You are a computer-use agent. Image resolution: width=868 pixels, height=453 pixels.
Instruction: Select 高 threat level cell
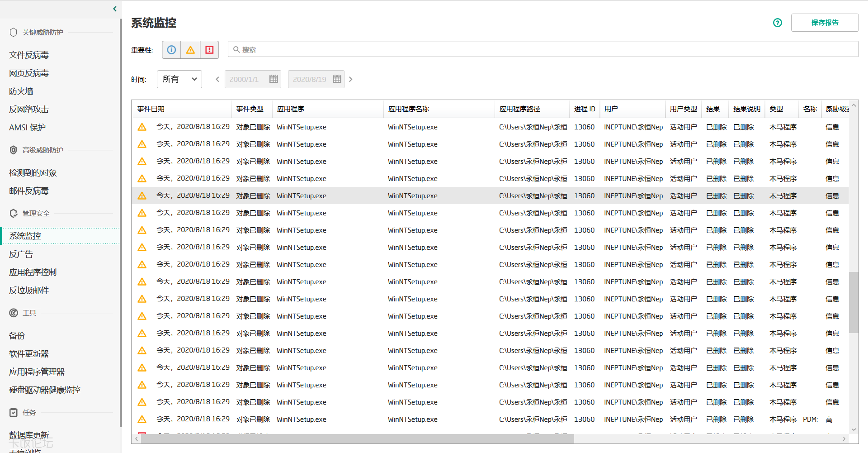pos(829,420)
